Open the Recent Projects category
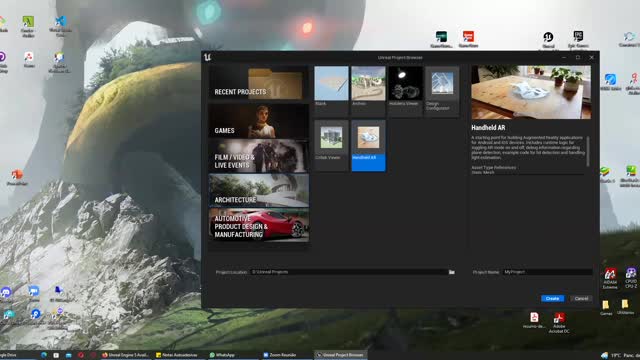The image size is (640, 360). coord(258,83)
